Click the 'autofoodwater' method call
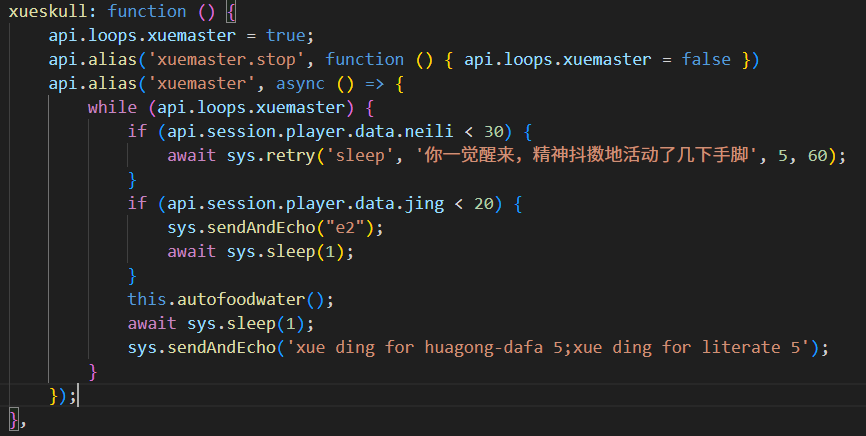866x436 pixels. (241, 300)
